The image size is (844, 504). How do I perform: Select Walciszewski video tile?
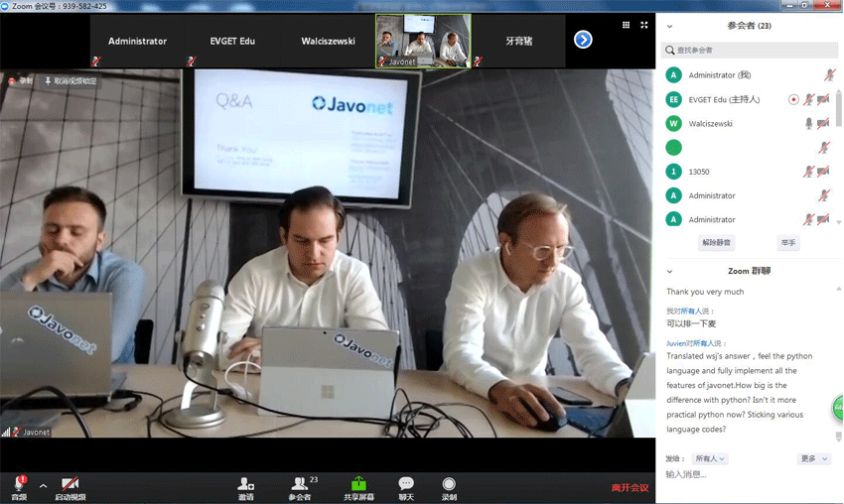click(328, 41)
